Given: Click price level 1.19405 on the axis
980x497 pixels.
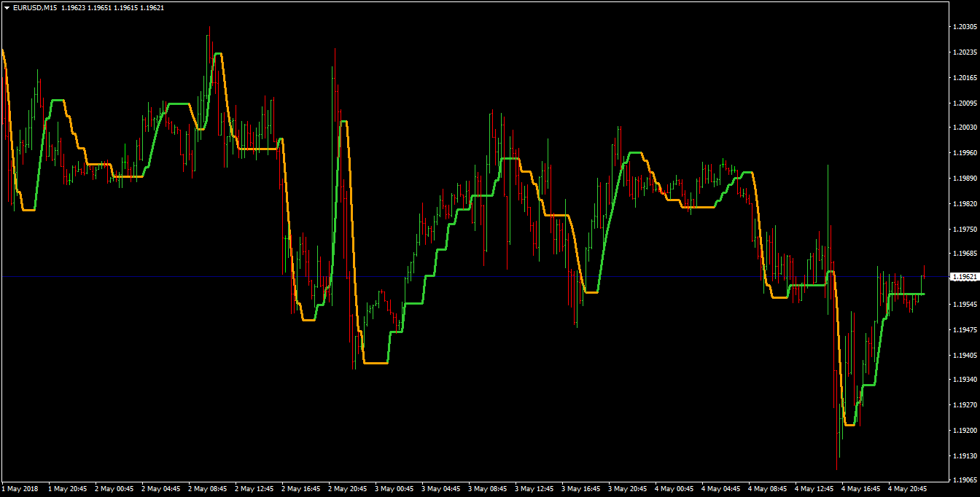Looking at the screenshot, I should 965,355.
